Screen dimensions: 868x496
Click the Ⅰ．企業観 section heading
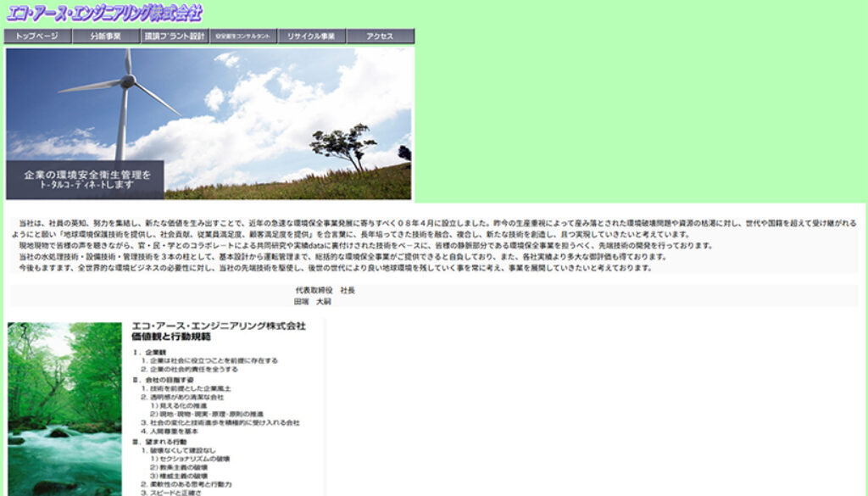coord(149,352)
